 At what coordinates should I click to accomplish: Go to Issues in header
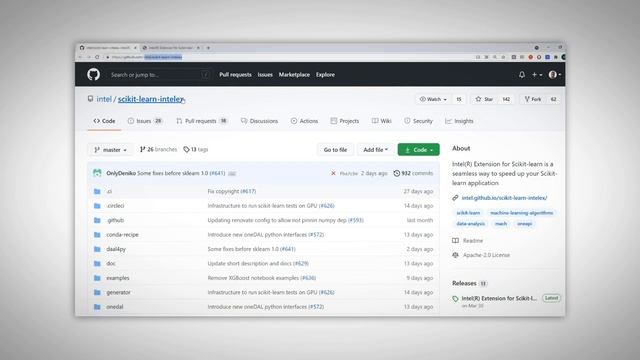[x=265, y=75]
